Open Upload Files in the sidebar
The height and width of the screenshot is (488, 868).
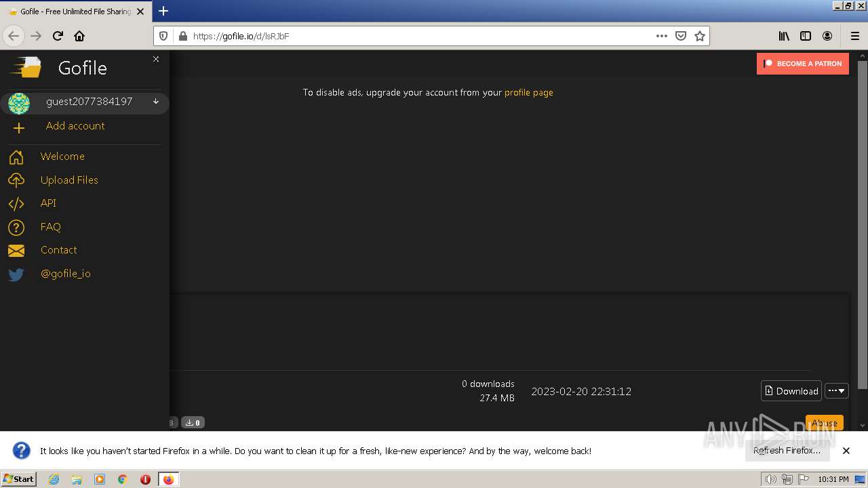pyautogui.click(x=69, y=180)
